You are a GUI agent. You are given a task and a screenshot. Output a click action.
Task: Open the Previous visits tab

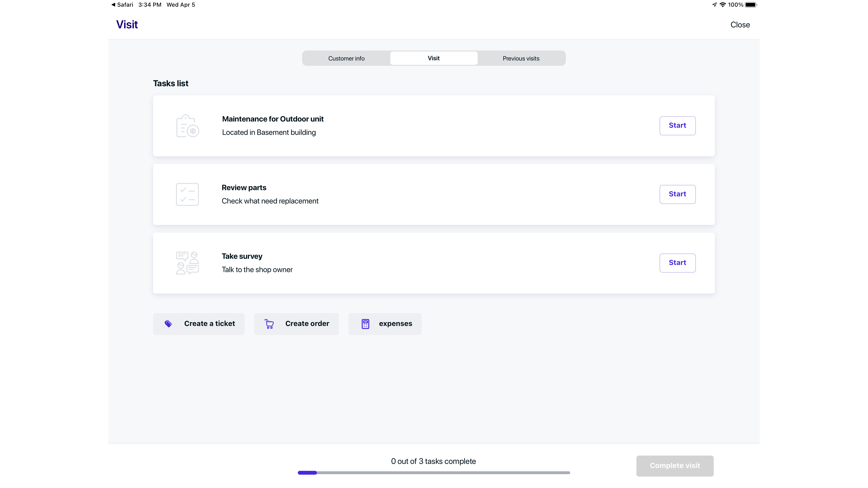(521, 58)
